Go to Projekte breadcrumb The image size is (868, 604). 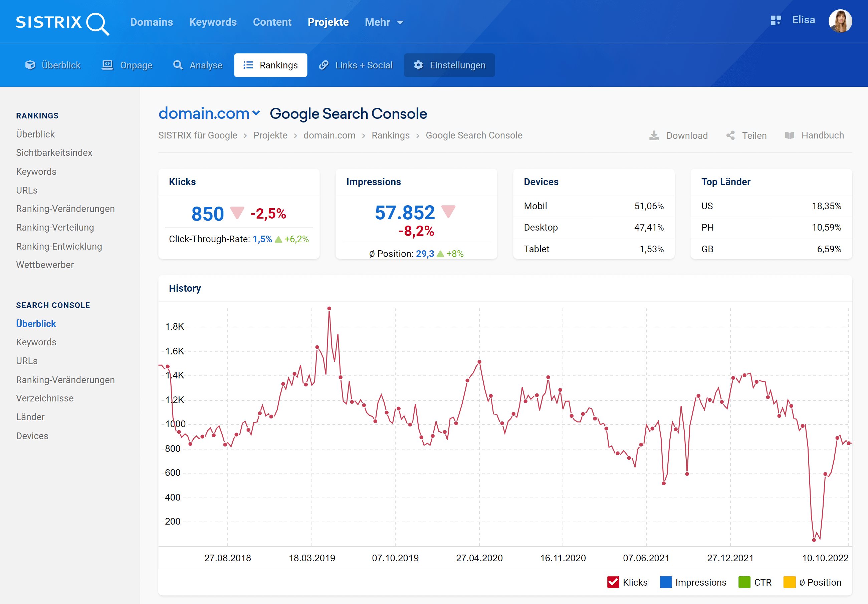[270, 135]
